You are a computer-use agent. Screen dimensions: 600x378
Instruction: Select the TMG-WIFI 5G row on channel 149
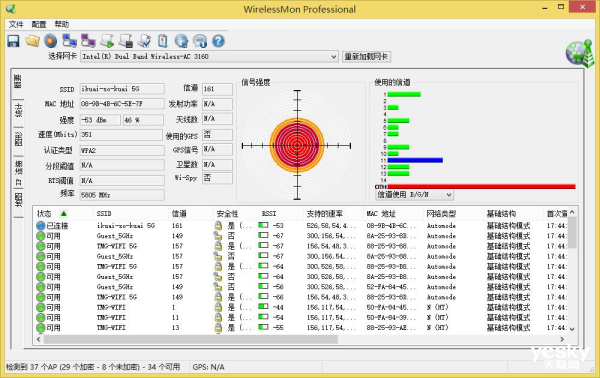[301, 297]
